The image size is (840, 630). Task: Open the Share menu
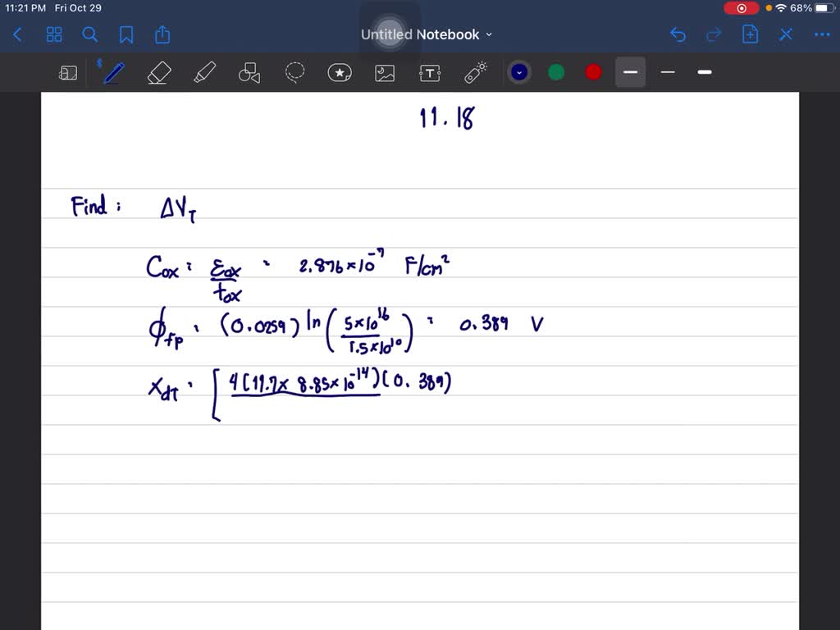tap(162, 34)
